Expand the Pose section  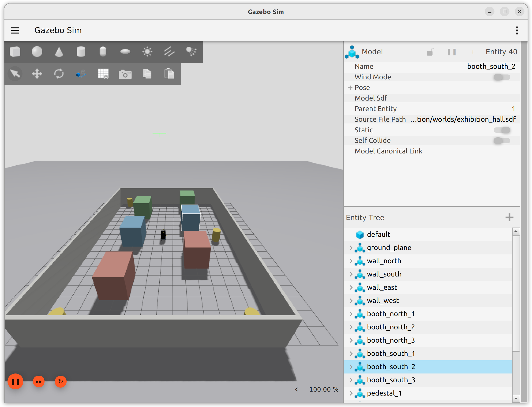(350, 88)
